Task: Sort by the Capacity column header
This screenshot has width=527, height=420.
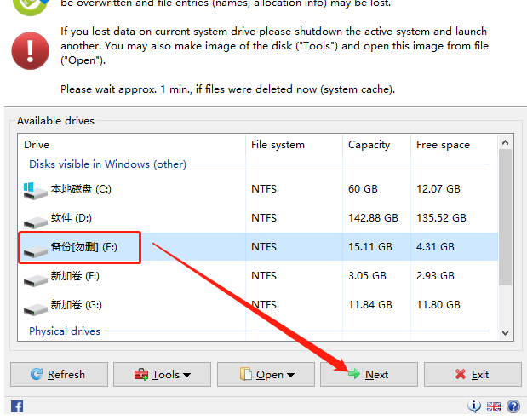Action: [x=369, y=145]
